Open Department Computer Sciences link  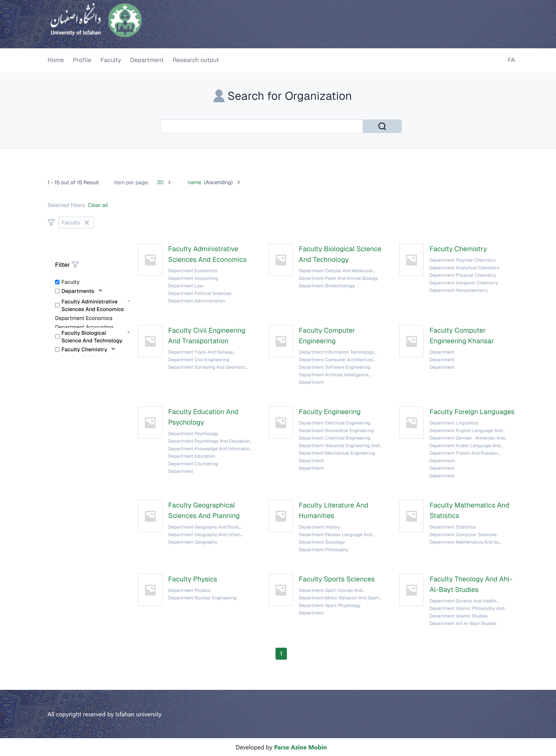(463, 535)
